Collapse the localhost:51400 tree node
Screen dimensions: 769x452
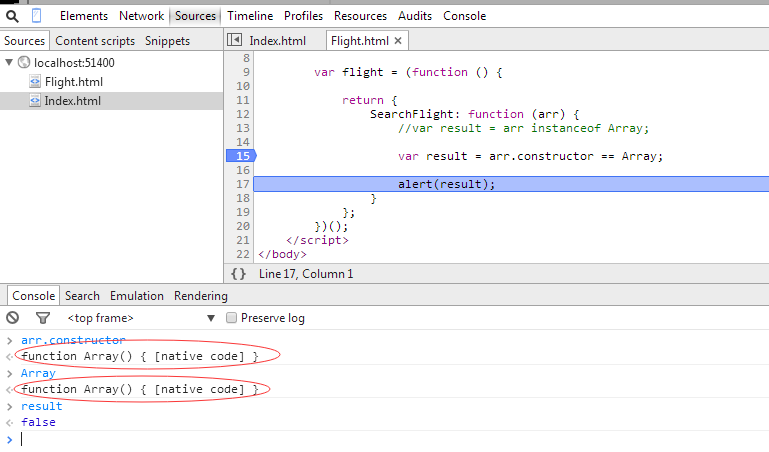9,62
